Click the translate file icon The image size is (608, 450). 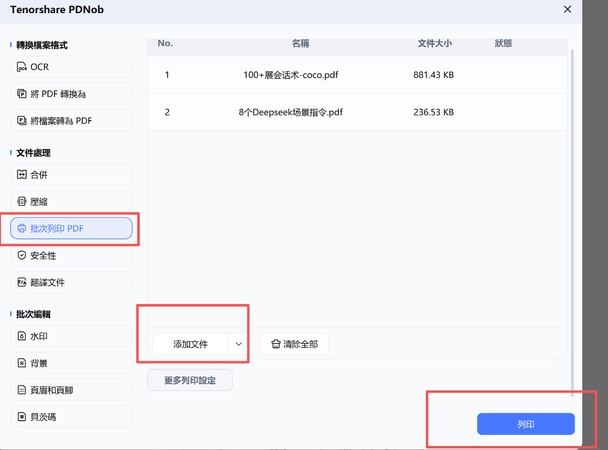click(22, 282)
